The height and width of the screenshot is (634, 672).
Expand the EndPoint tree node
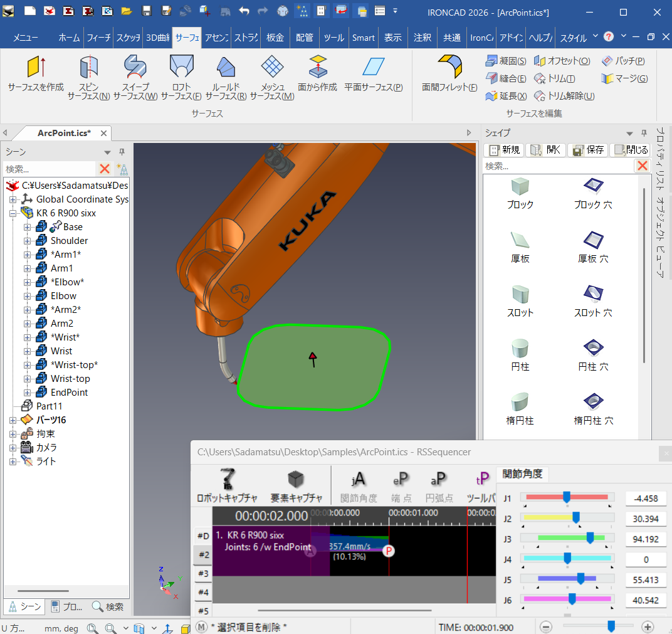click(27, 393)
